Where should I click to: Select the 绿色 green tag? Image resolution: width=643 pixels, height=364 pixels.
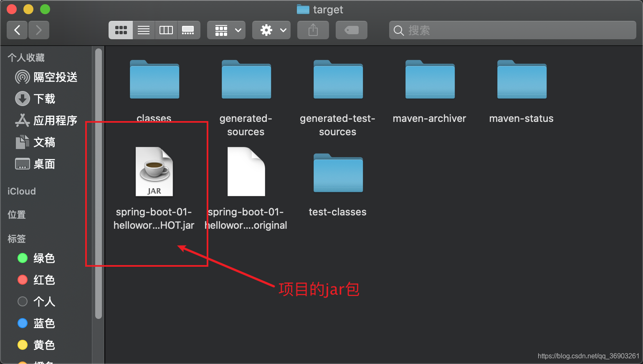(x=36, y=258)
